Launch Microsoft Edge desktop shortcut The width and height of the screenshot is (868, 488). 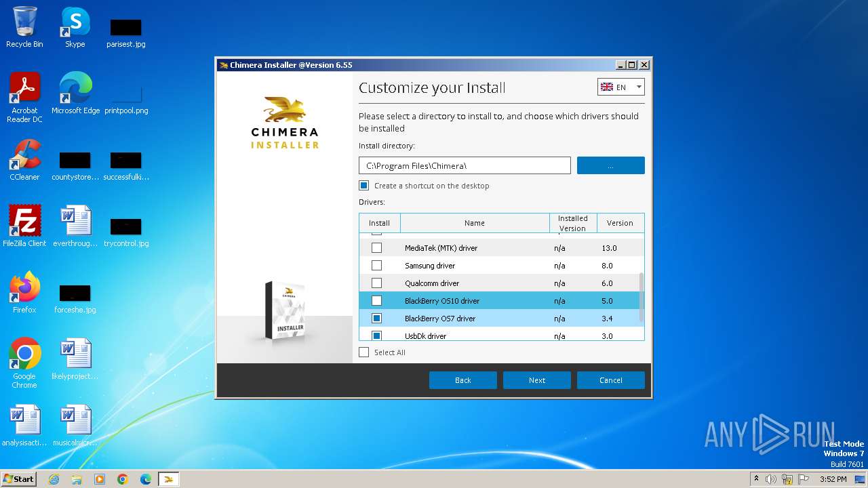tap(75, 94)
